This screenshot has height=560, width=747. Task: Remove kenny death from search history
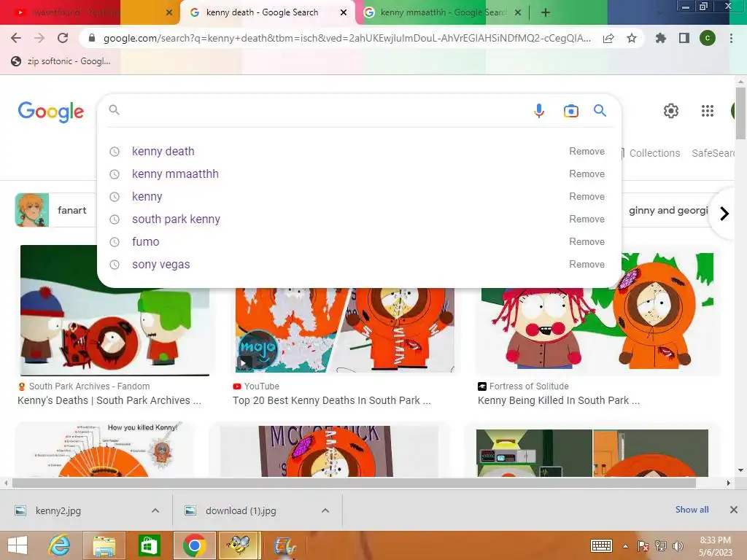point(587,152)
